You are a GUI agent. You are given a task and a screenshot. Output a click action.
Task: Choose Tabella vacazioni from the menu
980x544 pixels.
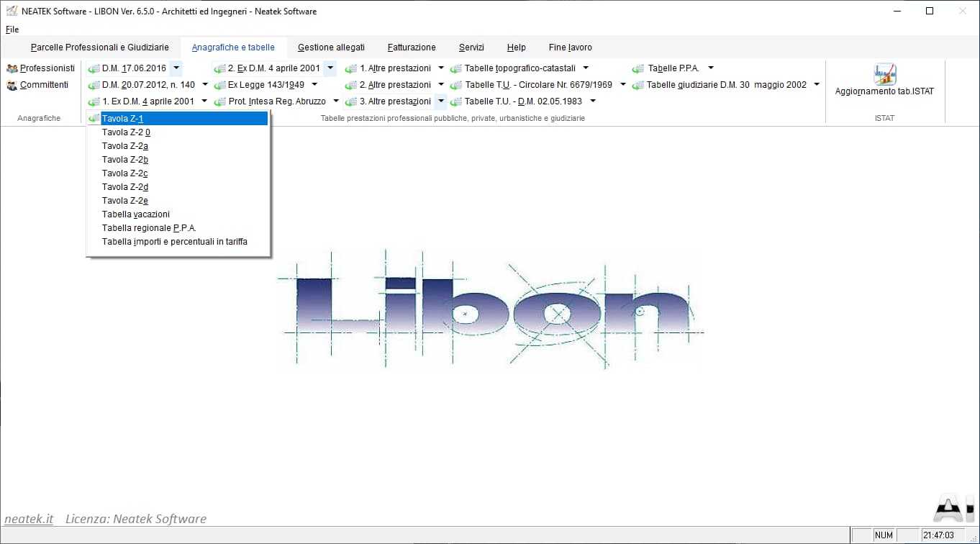(x=178, y=214)
